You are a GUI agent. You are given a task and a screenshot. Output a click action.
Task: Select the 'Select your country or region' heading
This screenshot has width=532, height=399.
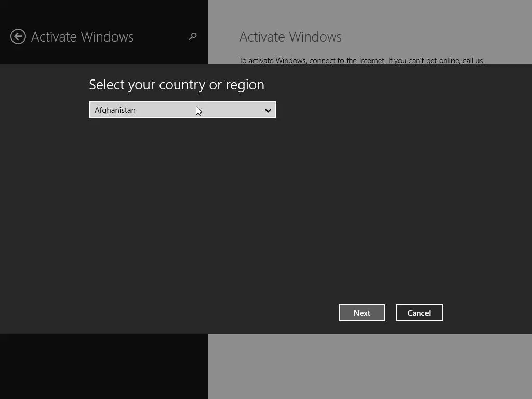coord(177,85)
